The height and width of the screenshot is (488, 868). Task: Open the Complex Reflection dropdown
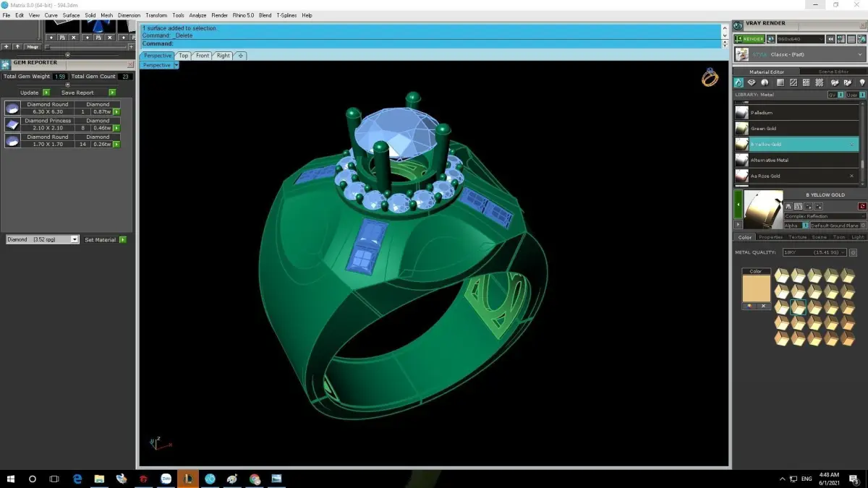pyautogui.click(x=825, y=216)
